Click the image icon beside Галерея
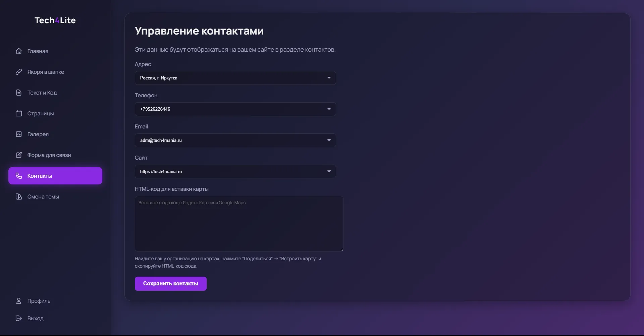Image resolution: width=644 pixels, height=336 pixels. click(19, 134)
